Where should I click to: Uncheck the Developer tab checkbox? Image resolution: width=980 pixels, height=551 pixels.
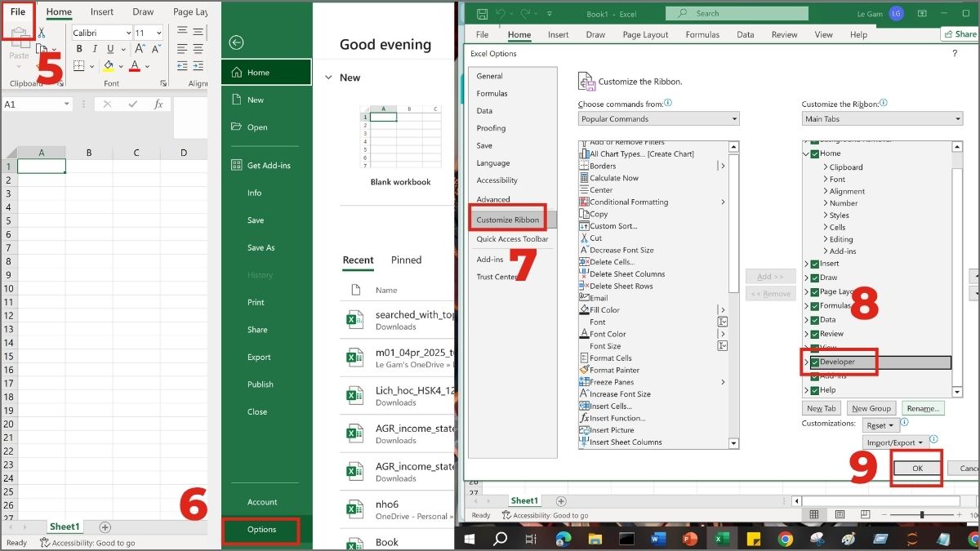coord(815,362)
